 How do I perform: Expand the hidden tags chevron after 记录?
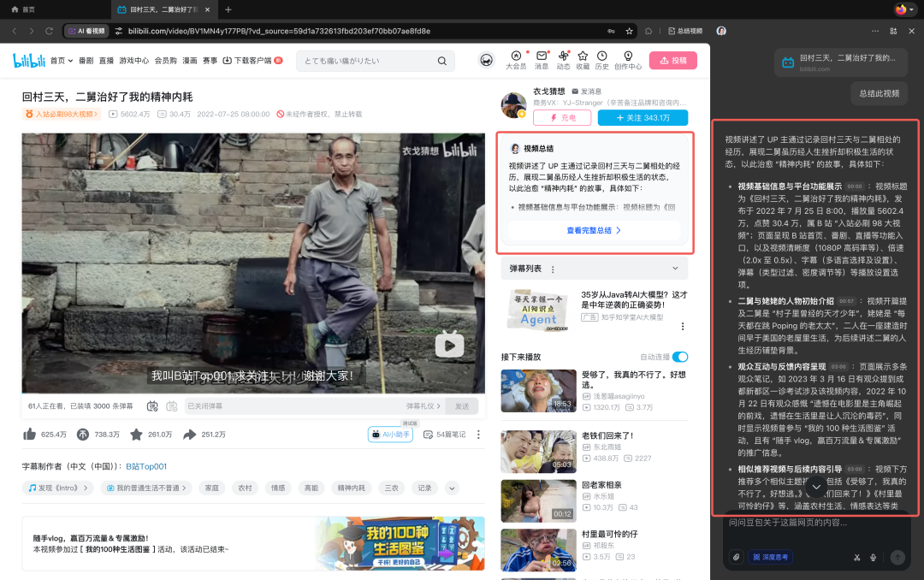point(451,487)
